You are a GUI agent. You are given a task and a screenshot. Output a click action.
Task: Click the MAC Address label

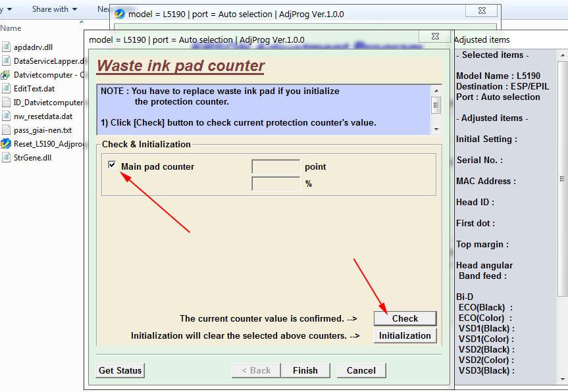coord(486,181)
